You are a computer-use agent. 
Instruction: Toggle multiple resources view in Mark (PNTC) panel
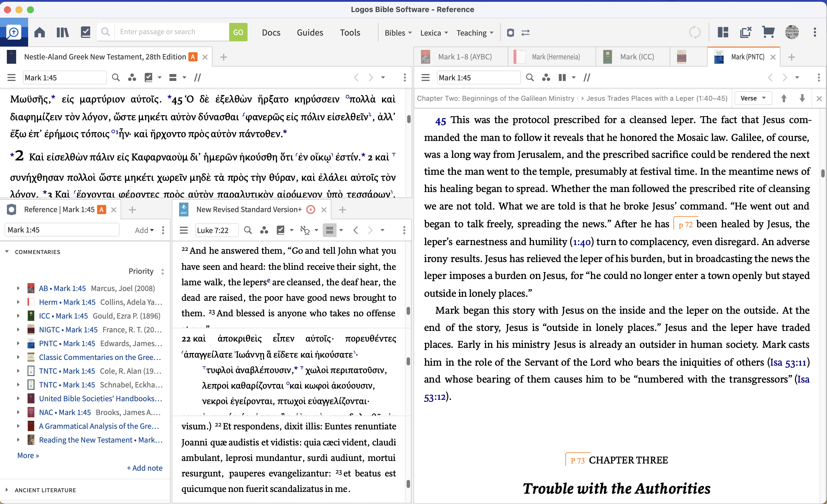[x=562, y=77]
